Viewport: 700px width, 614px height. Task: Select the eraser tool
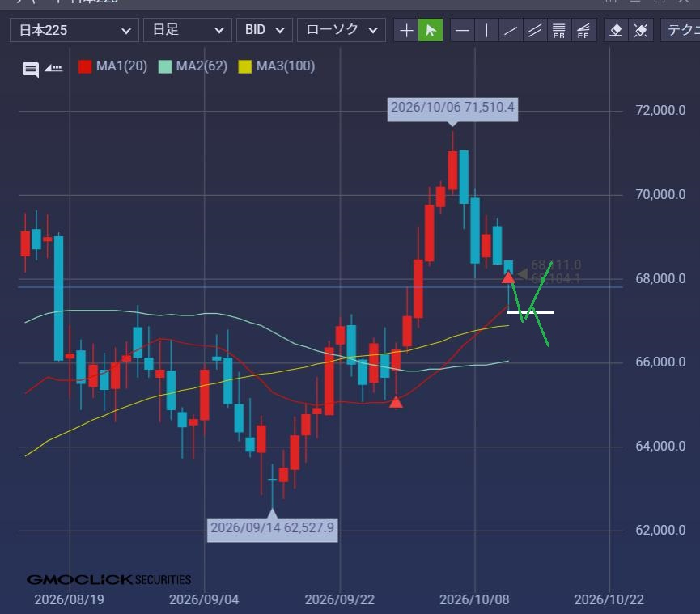pos(616,31)
